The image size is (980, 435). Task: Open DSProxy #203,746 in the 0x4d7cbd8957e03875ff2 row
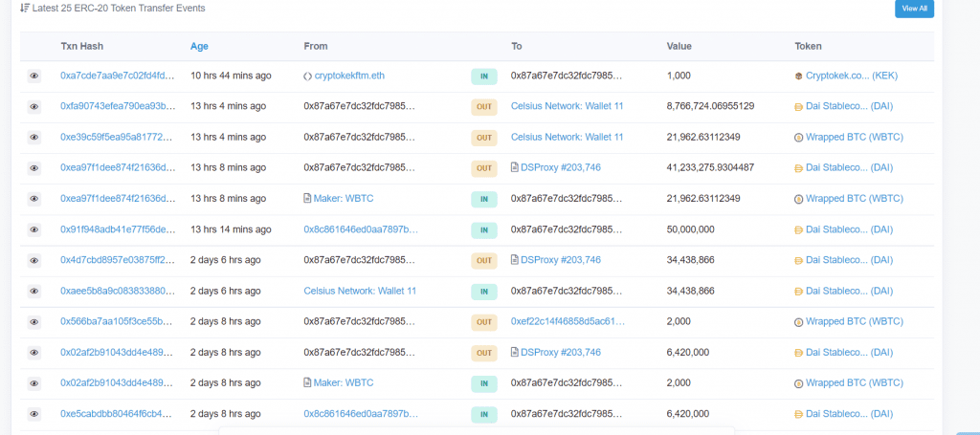[561, 260]
